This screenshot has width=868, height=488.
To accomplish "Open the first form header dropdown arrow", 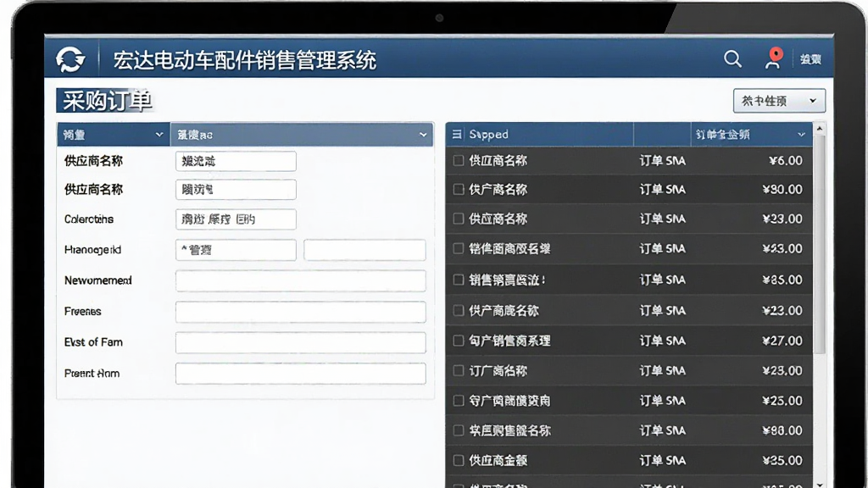I will point(159,135).
